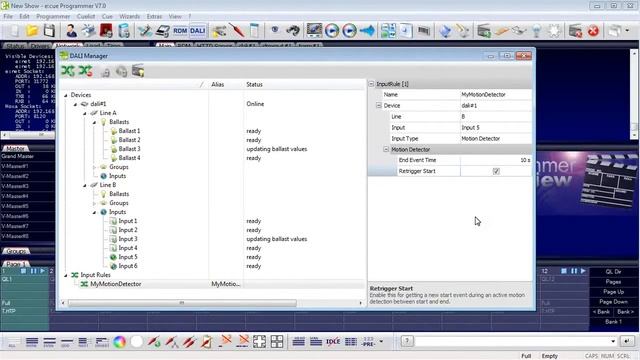Click the device with light bulb icon in DALI Manager
Screen dimensions: 640x360
click(138, 71)
